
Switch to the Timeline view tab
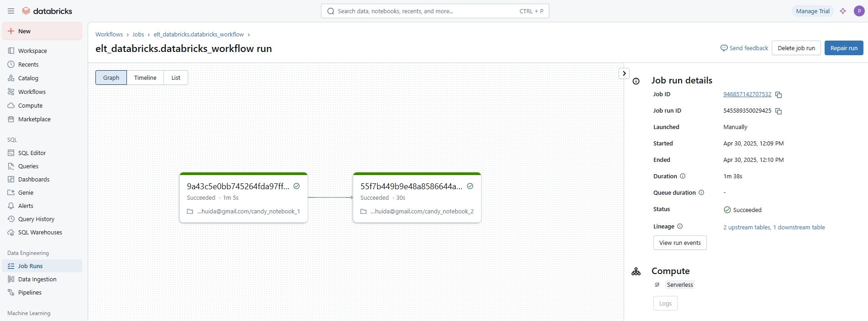(x=145, y=78)
